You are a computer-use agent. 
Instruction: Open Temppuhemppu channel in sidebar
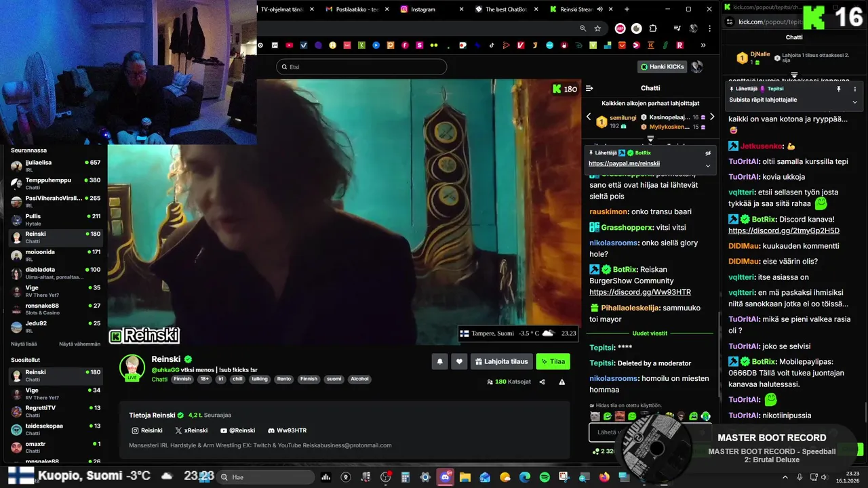pos(56,183)
